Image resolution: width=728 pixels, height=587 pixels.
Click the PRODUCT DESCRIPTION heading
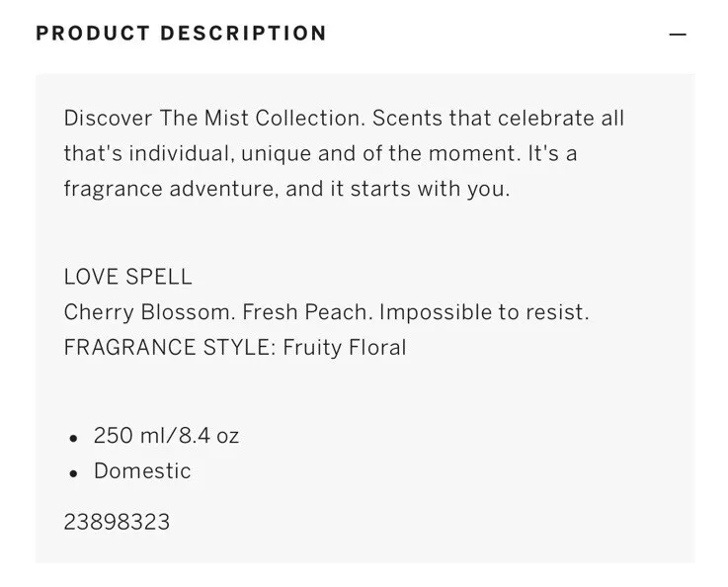181,34
